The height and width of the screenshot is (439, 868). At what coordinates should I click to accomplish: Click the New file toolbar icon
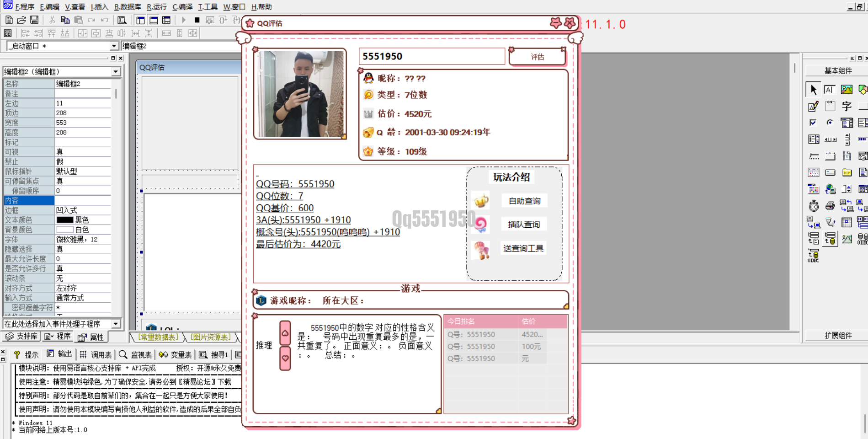(9, 20)
